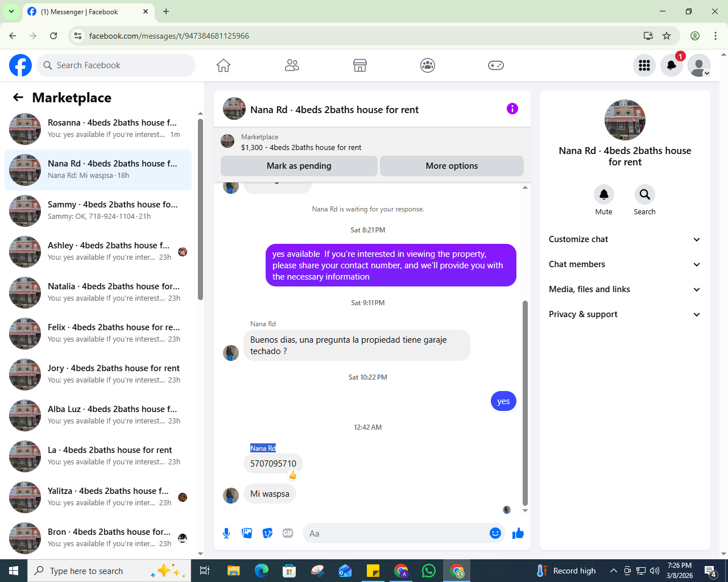The image size is (728, 582).
Task: View site information icon in address bar
Action: click(x=78, y=36)
